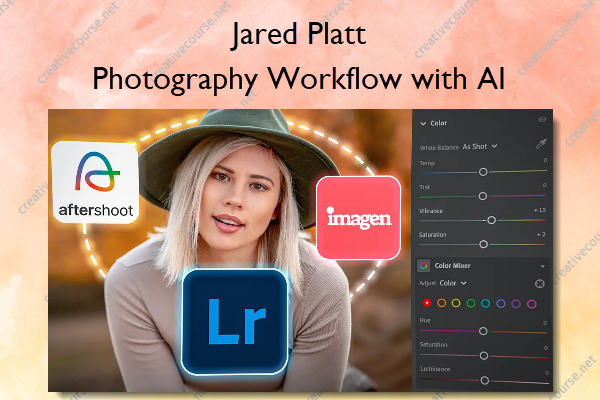
Task: Select the orange color swatch
Action: click(442, 303)
